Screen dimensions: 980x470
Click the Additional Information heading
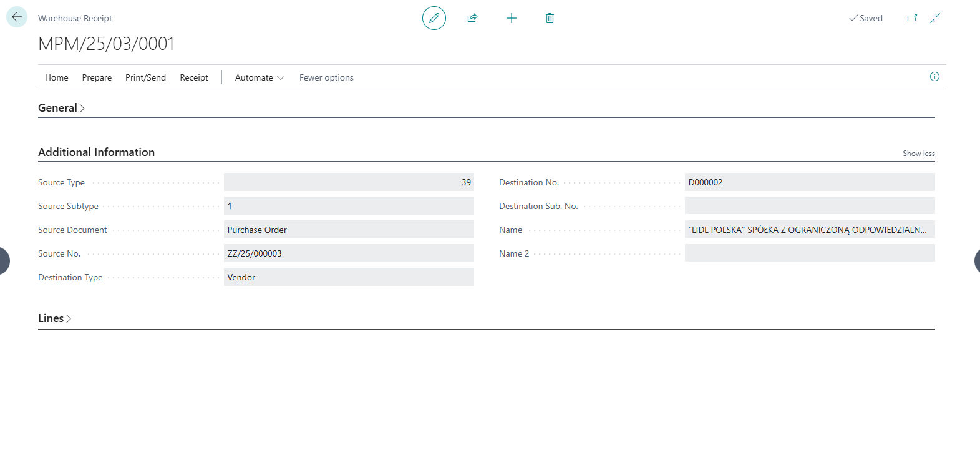96,152
